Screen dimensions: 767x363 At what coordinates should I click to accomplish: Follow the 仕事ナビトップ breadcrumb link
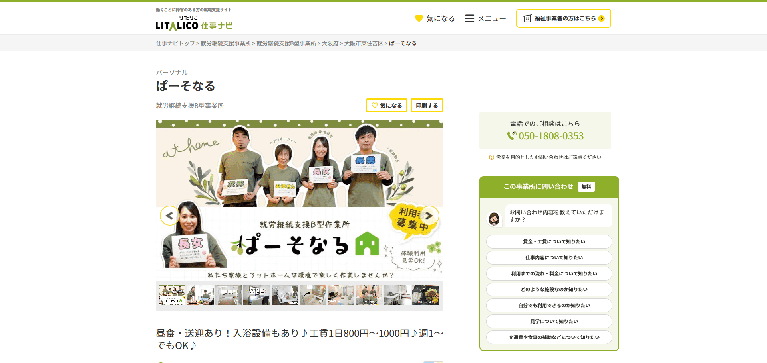(x=175, y=43)
